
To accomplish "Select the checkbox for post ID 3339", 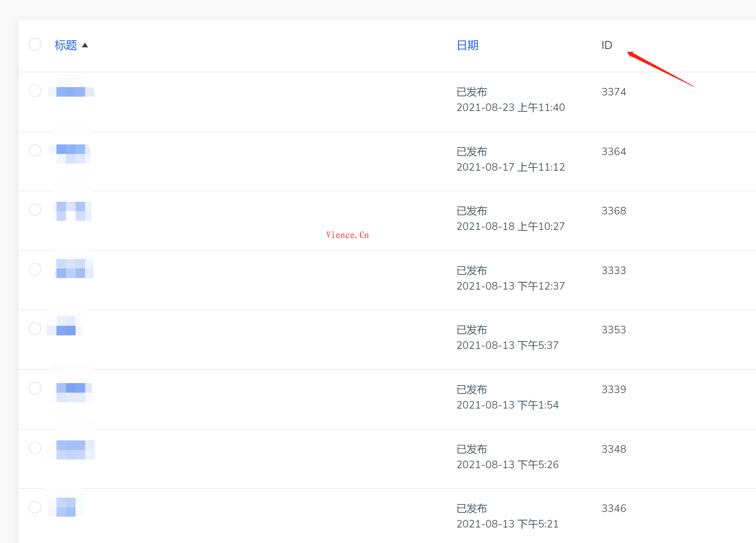I will pos(35,388).
